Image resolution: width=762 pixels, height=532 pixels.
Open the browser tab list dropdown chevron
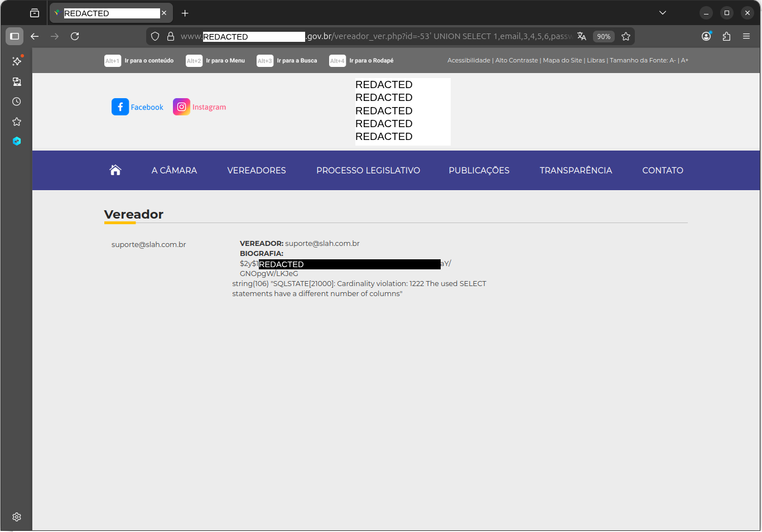[662, 12]
